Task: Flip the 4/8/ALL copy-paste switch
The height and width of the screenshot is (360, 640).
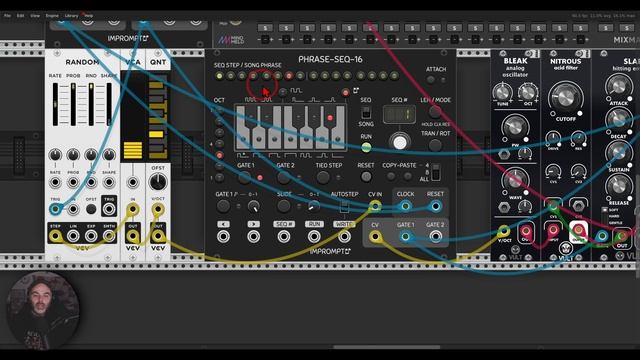Action: (436, 173)
